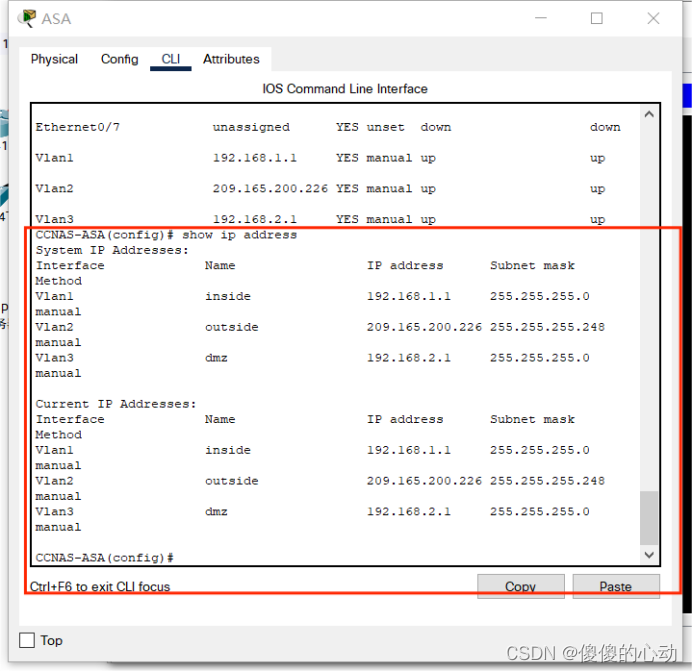Open the Attributes tab
Screen dimensions: 692x672
click(231, 59)
